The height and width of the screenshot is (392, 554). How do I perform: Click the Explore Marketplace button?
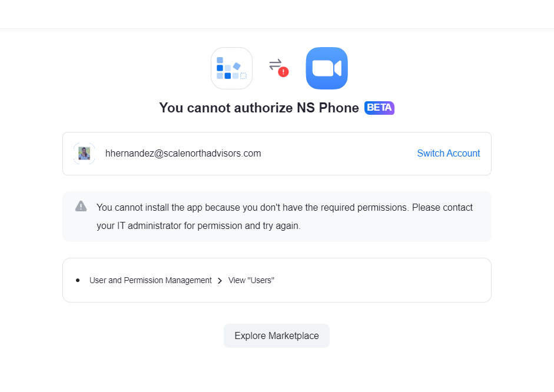[277, 336]
